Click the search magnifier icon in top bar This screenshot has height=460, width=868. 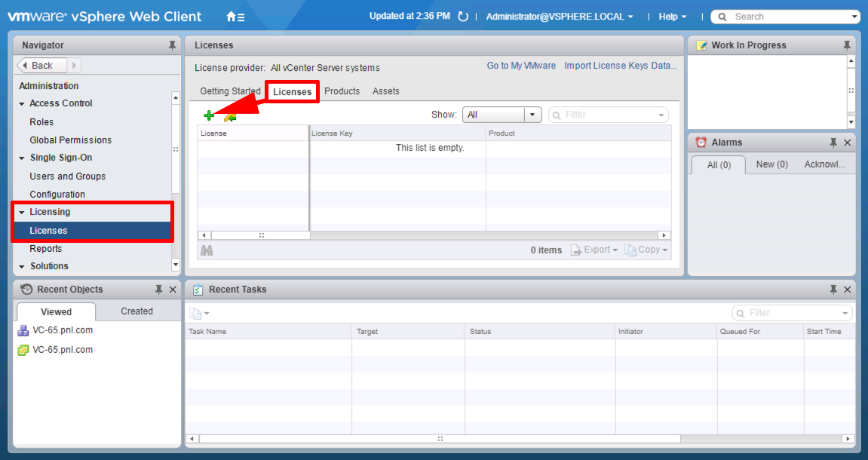point(722,17)
